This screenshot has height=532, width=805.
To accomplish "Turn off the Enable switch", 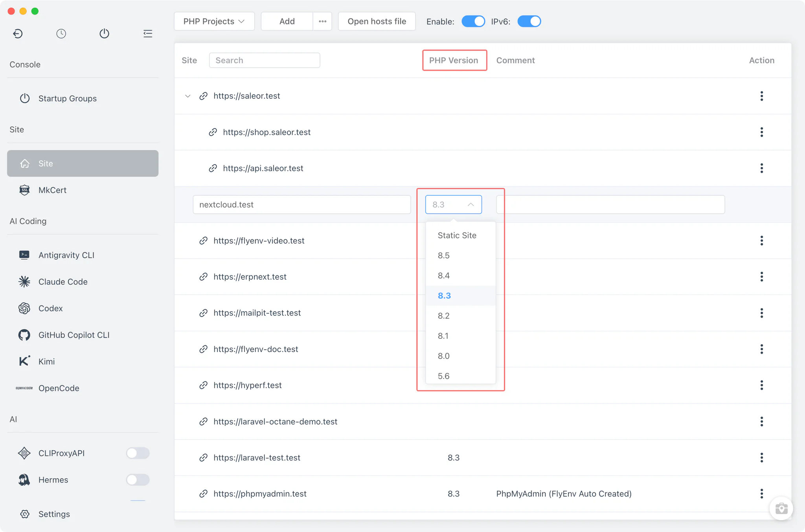I will [473, 21].
